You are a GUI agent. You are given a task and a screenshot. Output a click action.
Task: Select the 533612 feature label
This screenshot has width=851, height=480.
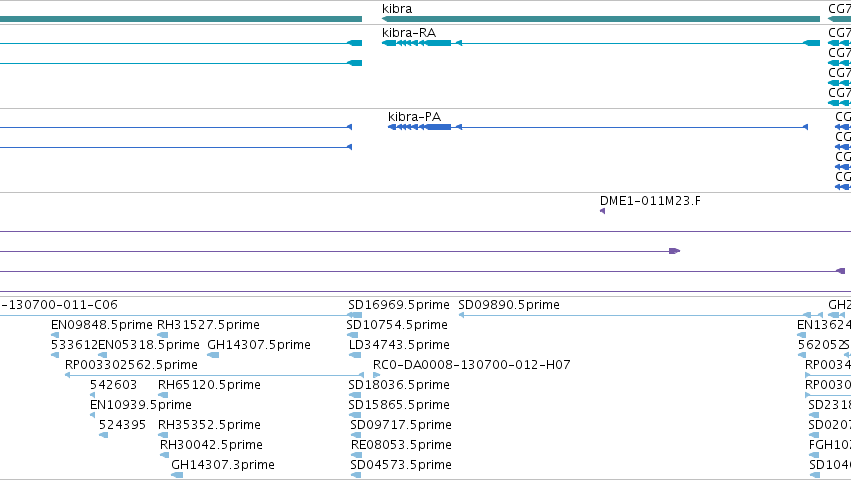[74, 345]
